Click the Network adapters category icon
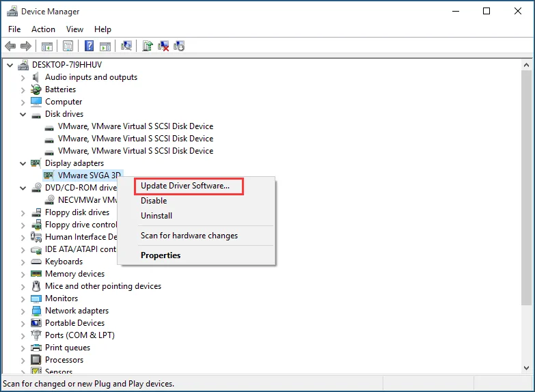 click(x=36, y=311)
